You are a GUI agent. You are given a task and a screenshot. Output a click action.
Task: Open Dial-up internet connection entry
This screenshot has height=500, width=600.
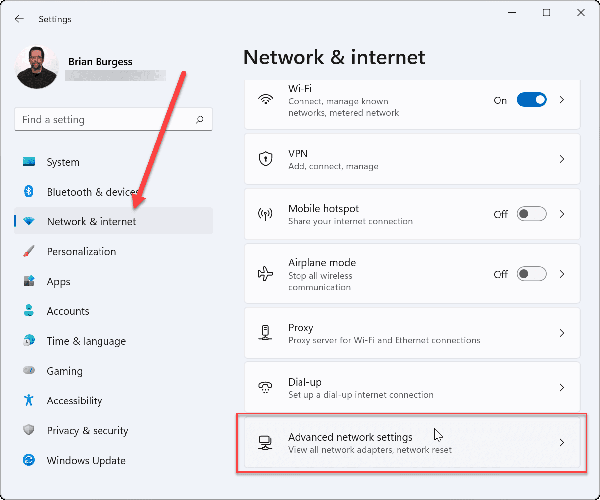(412, 388)
